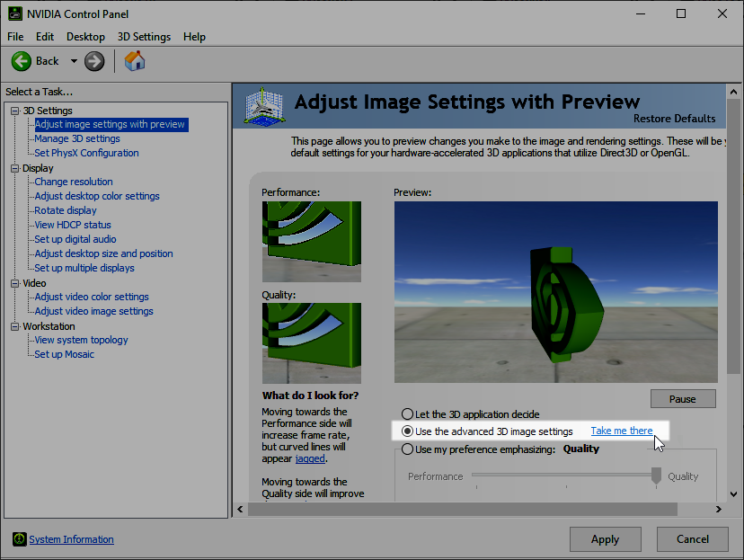744x560 pixels.
Task: Click the System Information icon
Action: (x=20, y=539)
